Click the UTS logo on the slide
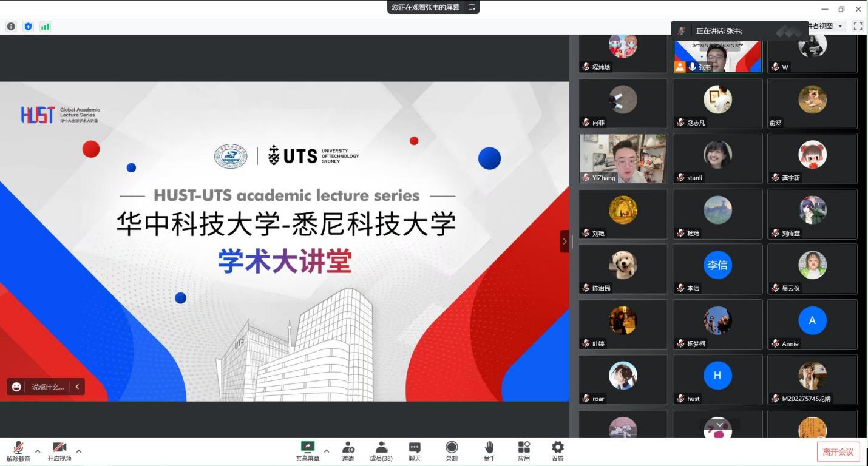The height and width of the screenshot is (466, 868). click(x=313, y=156)
